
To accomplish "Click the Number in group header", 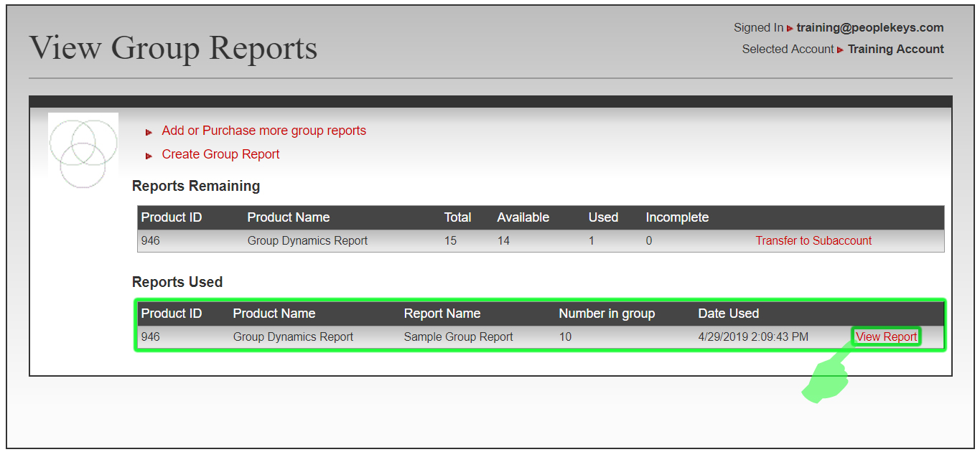I will [x=607, y=313].
